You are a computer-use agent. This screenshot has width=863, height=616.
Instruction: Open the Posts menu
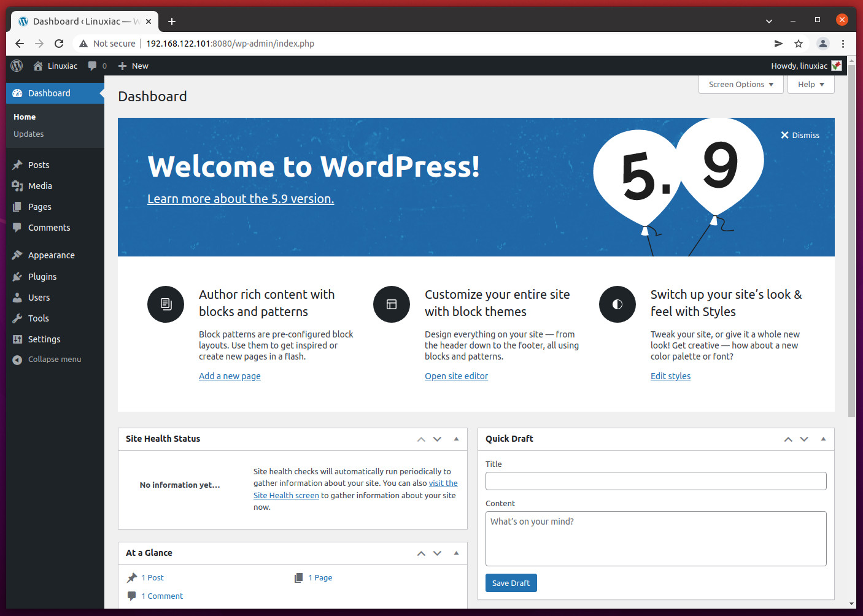55,165
